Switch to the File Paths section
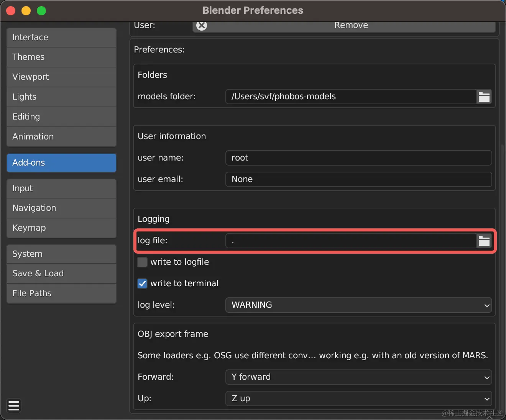 [61, 293]
